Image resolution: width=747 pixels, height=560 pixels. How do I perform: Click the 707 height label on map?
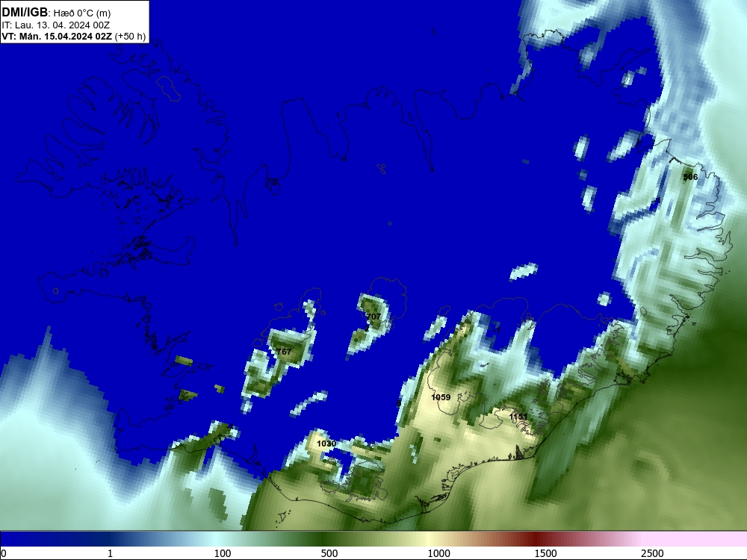(373, 317)
